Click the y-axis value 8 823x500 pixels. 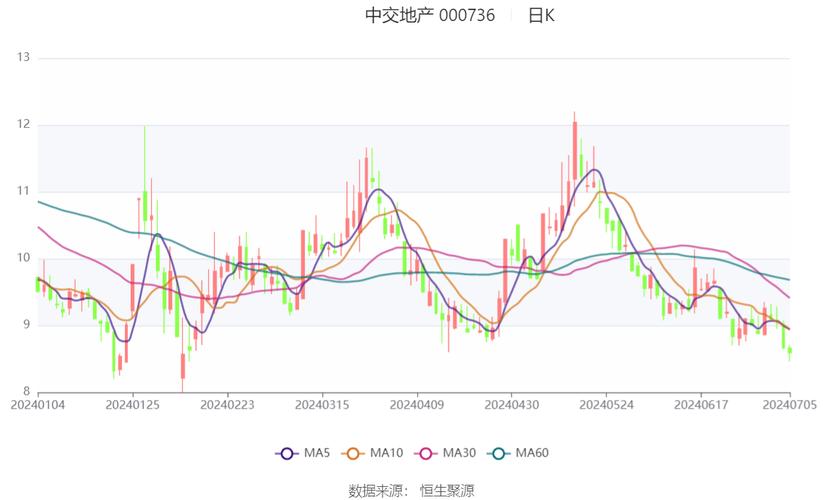[26, 391]
